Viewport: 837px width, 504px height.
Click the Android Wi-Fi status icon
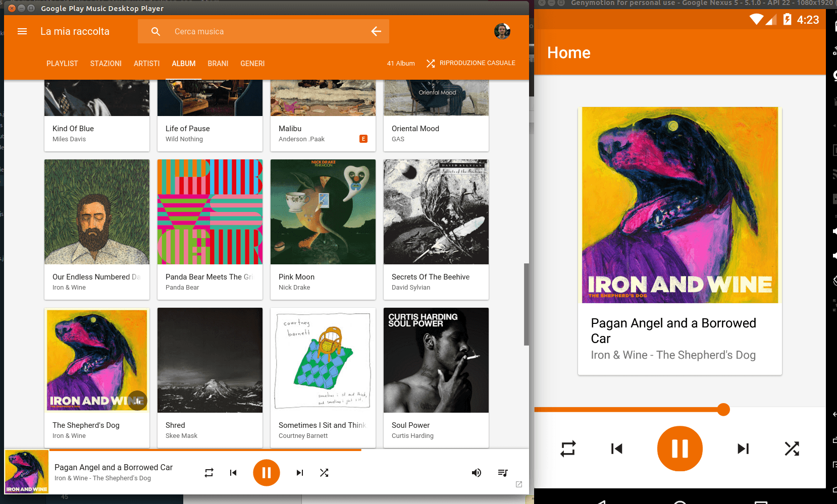click(x=756, y=20)
